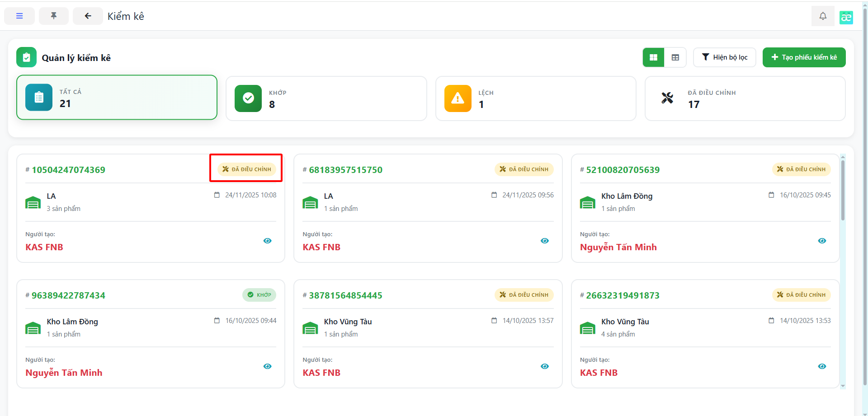This screenshot has width=868, height=416.
Task: Switch to table list view
Action: 675,57
